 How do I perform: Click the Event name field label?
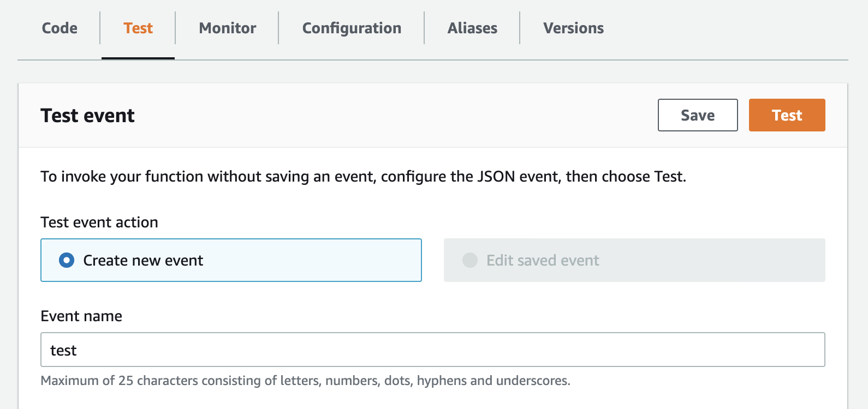[81, 316]
